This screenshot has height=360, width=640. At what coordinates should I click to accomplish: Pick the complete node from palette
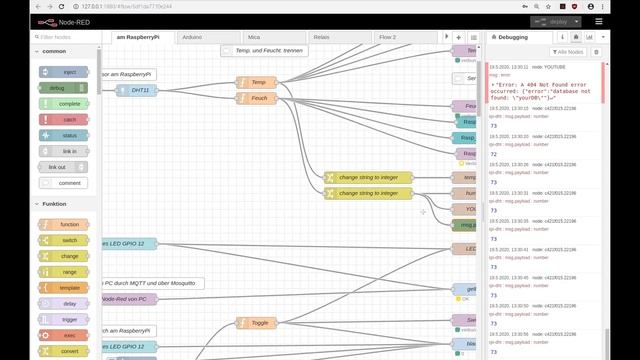(63, 104)
